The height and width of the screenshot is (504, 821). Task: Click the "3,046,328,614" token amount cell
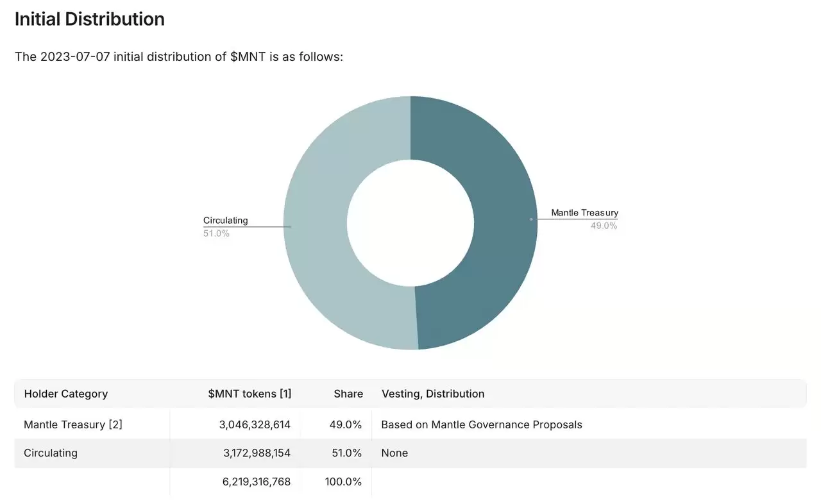(x=255, y=424)
